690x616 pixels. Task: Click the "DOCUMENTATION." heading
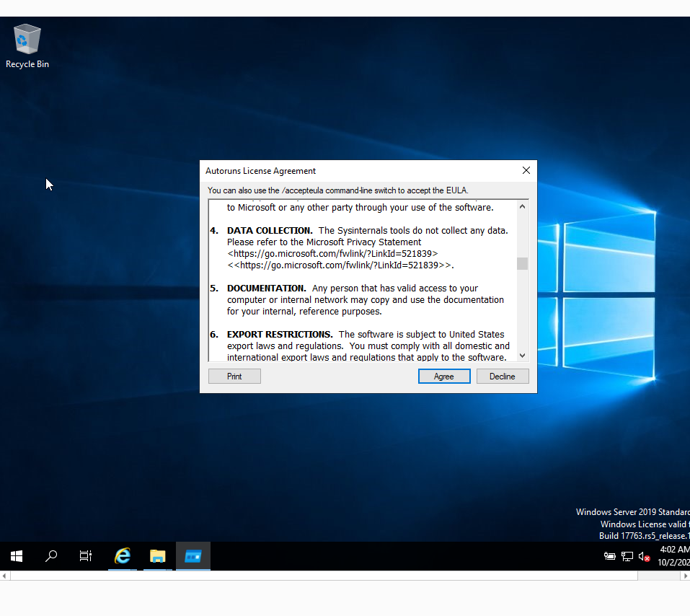click(x=267, y=289)
